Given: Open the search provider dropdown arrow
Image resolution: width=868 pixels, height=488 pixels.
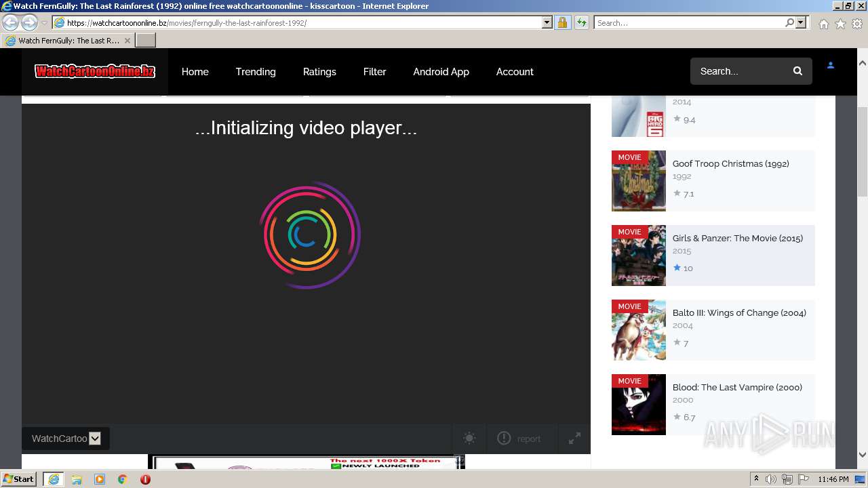Looking at the screenshot, I should pyautogui.click(x=801, y=22).
